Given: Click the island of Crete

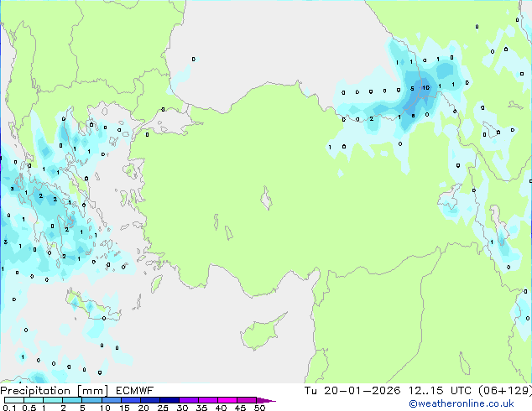Looking at the screenshot, I should tap(92, 306).
